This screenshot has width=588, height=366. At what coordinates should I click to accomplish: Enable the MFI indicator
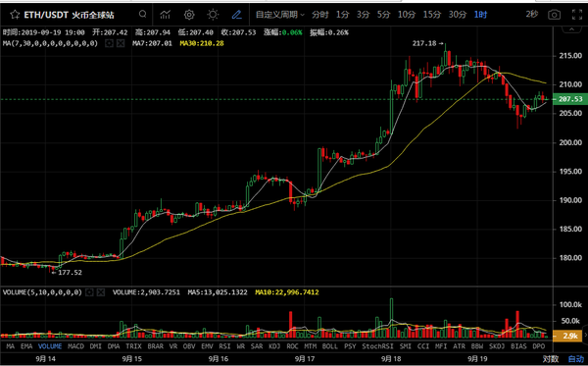tap(441, 346)
